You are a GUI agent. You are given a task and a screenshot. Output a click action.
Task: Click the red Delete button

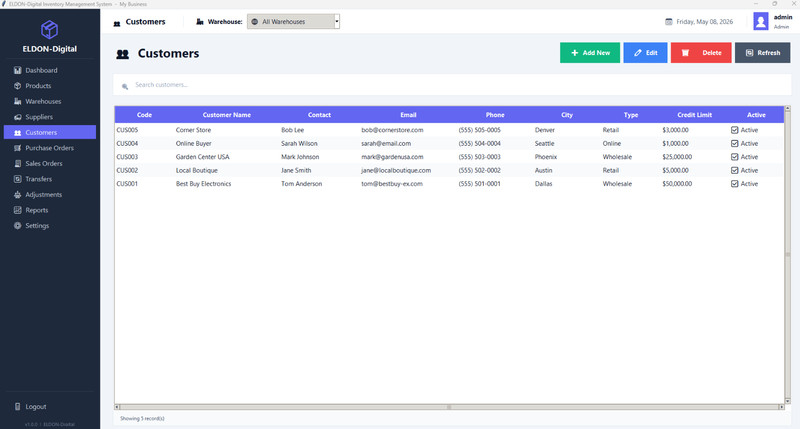[x=701, y=53]
